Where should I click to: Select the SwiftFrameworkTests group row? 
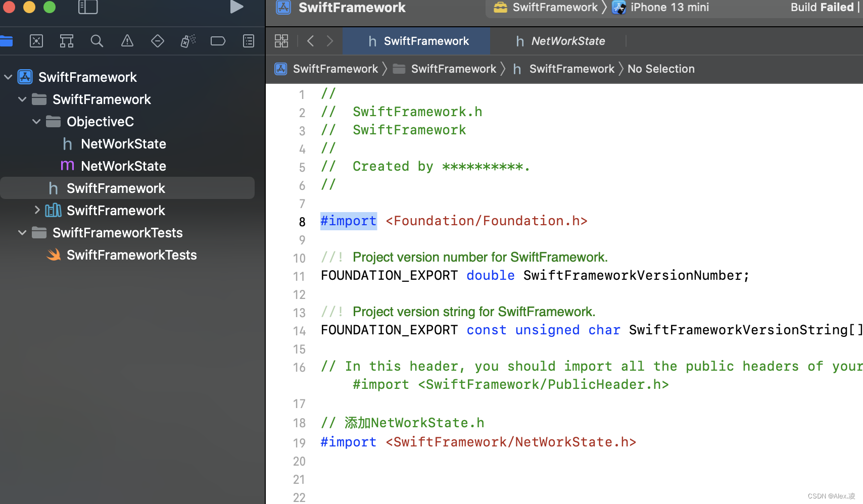click(117, 233)
